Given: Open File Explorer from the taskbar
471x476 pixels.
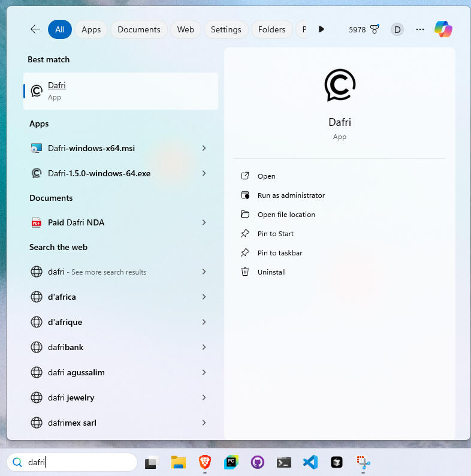Looking at the screenshot, I should coord(179,462).
